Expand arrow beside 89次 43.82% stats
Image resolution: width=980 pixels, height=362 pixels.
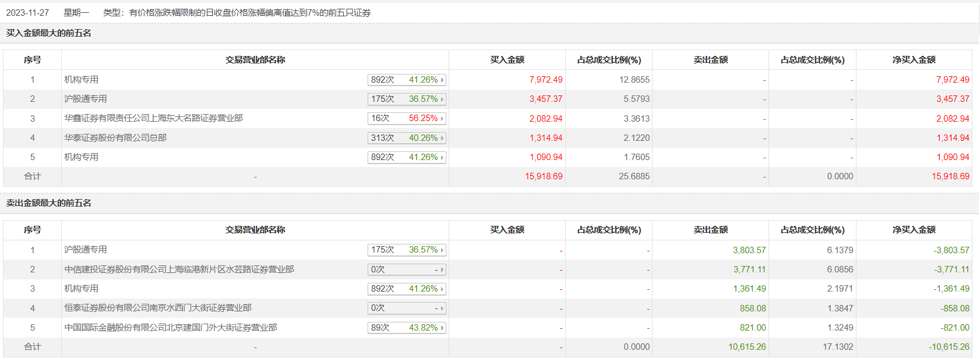click(442, 328)
